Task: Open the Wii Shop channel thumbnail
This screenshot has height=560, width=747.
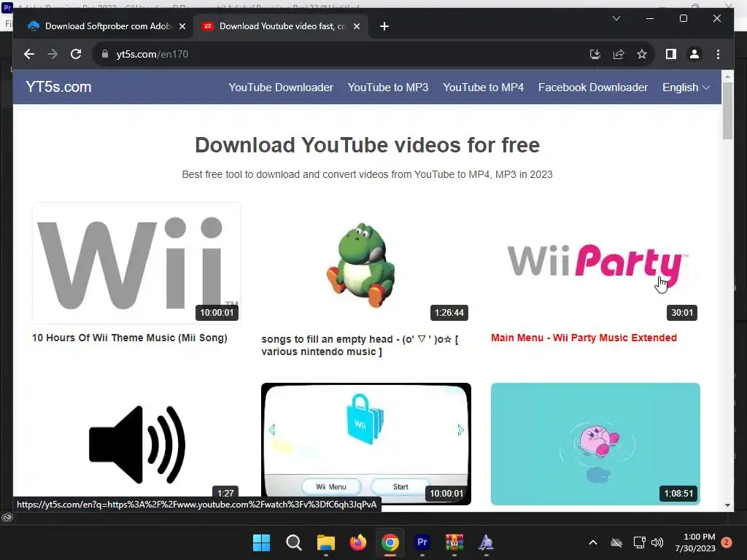Action: (366, 444)
